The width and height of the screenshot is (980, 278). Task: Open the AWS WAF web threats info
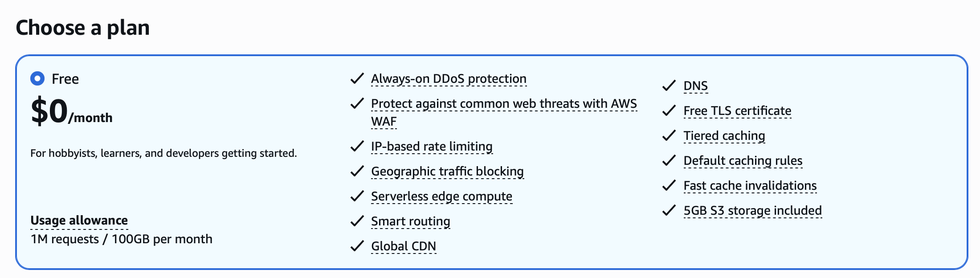503,104
